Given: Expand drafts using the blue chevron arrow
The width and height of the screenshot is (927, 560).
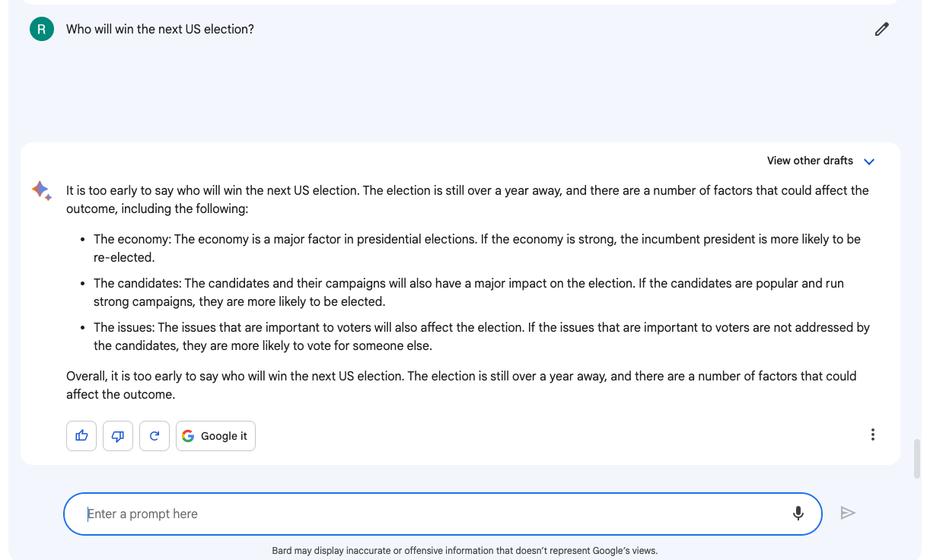Looking at the screenshot, I should [x=869, y=161].
